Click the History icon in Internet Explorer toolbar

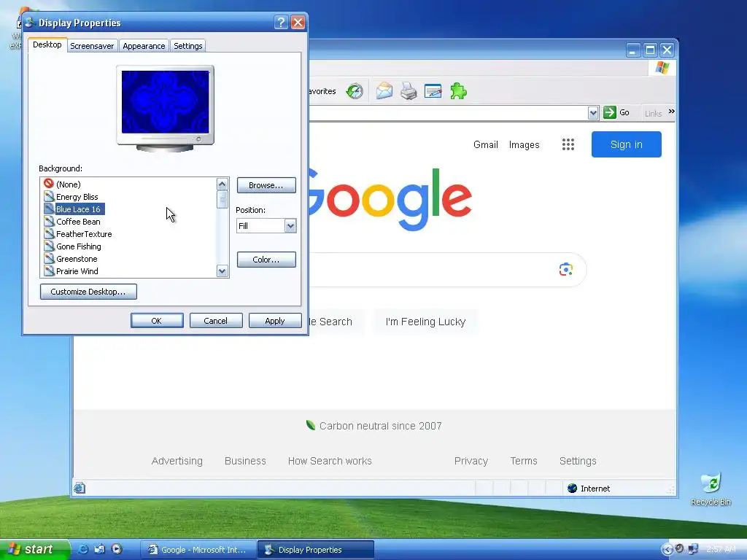[x=355, y=90]
